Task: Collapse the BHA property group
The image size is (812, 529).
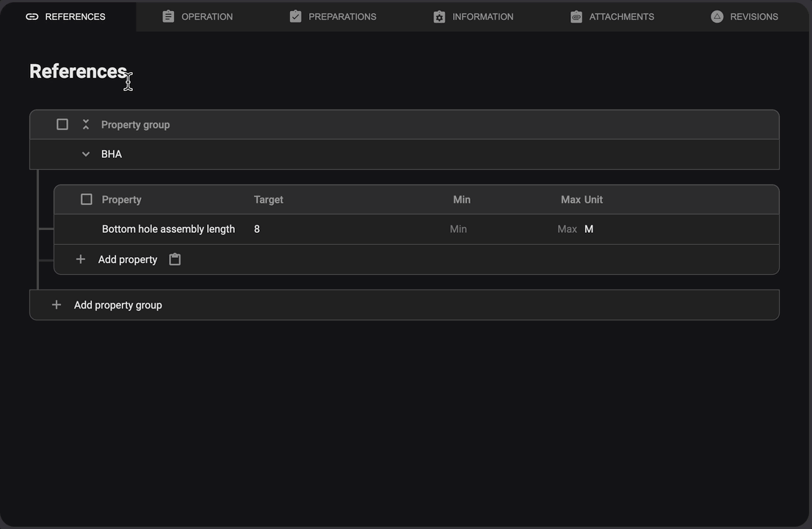Action: point(85,154)
